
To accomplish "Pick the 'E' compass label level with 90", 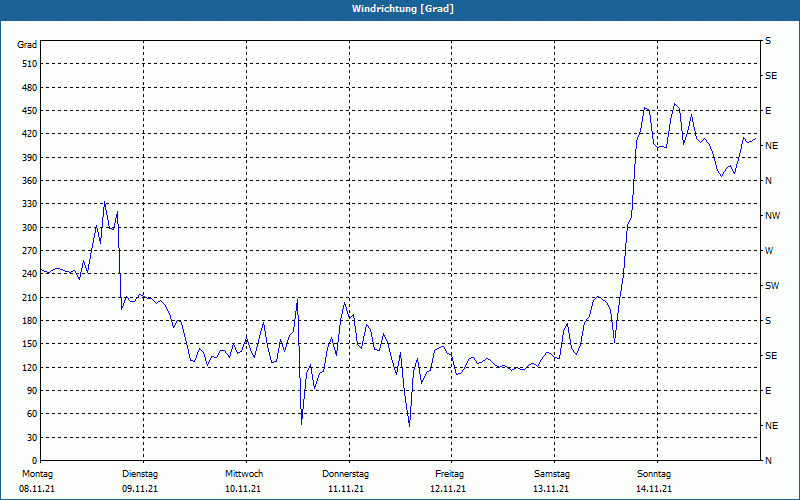I will coord(768,391).
